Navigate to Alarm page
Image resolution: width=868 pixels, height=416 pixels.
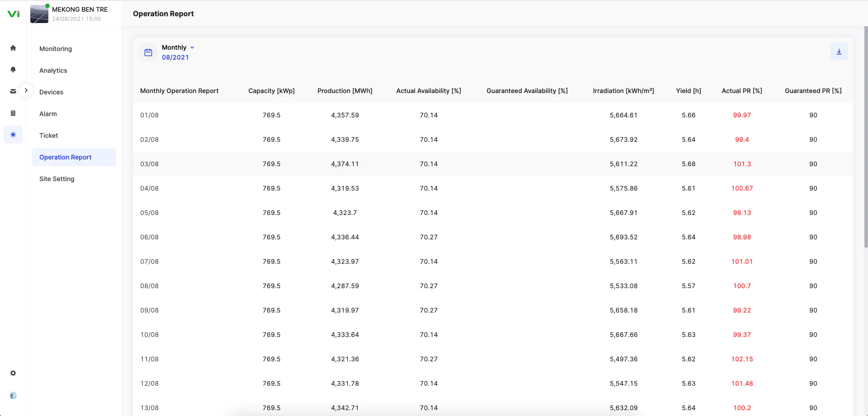48,114
